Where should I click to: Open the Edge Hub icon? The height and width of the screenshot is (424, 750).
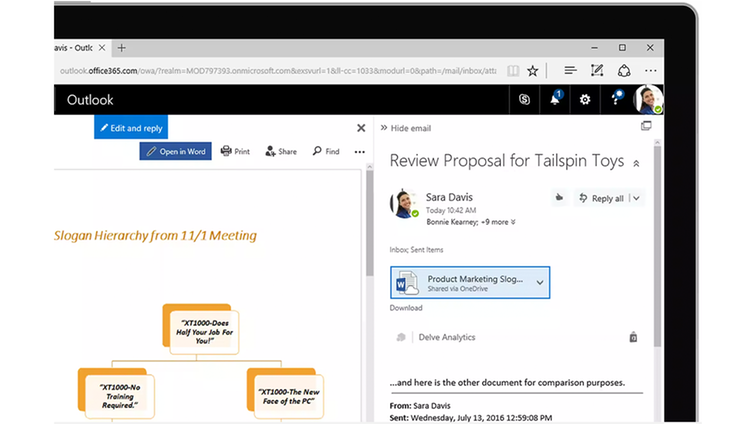570,71
